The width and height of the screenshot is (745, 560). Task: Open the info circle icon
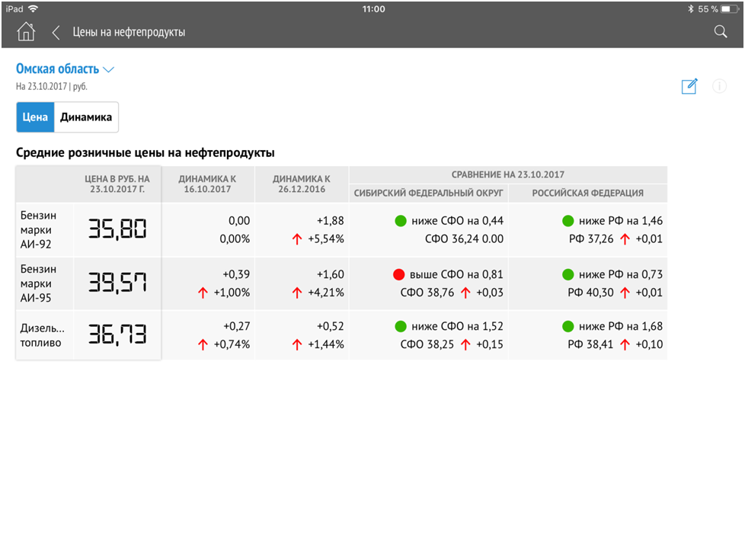pyautogui.click(x=719, y=86)
